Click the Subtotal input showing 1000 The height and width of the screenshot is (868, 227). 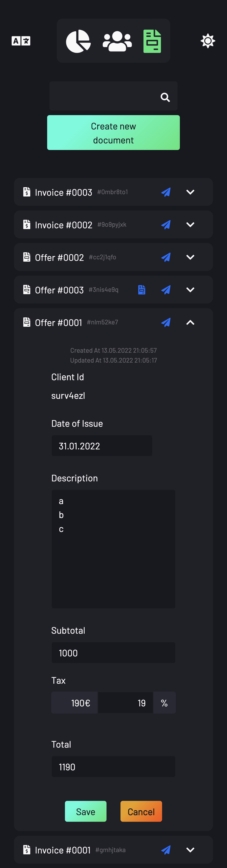[113, 653]
